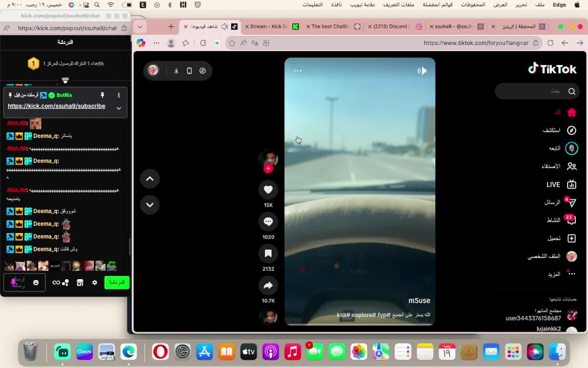Unpin BotRix message with pin icon

(x=102, y=95)
